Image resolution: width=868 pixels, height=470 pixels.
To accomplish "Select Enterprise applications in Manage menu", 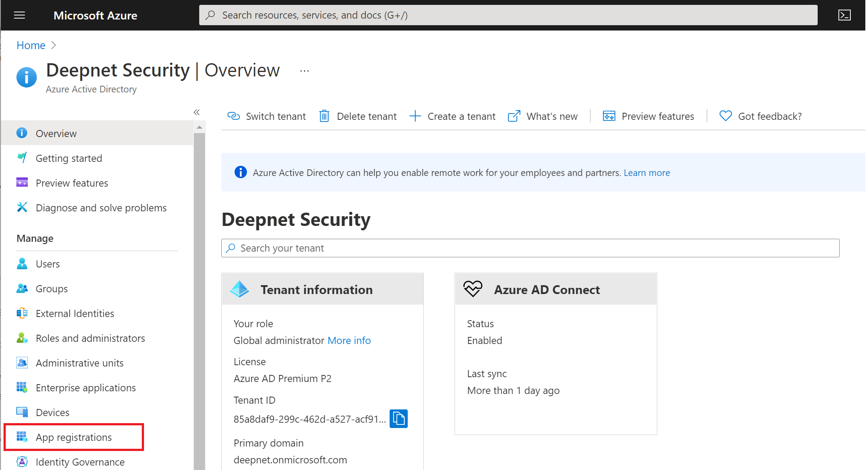I will click(86, 388).
